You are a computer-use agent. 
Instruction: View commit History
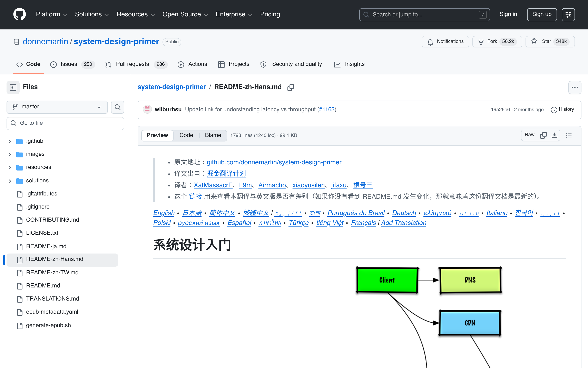tap(562, 110)
